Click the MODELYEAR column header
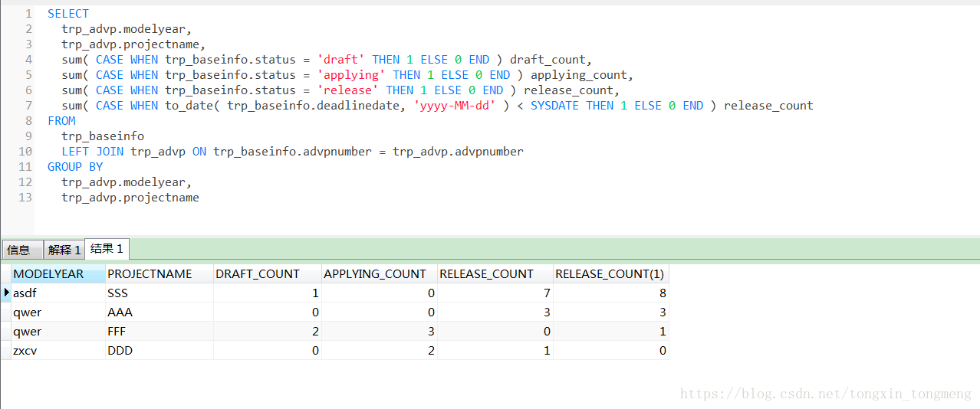The height and width of the screenshot is (409, 980). point(58,274)
